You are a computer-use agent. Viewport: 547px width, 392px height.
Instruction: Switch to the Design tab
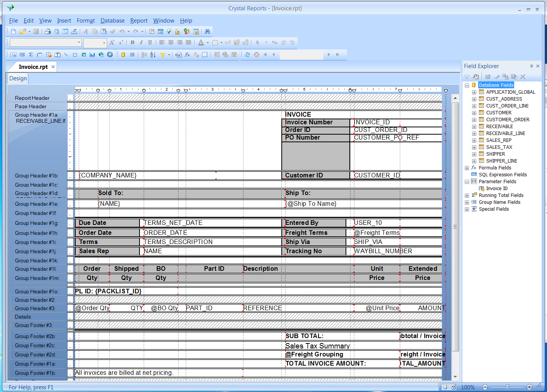[x=18, y=78]
